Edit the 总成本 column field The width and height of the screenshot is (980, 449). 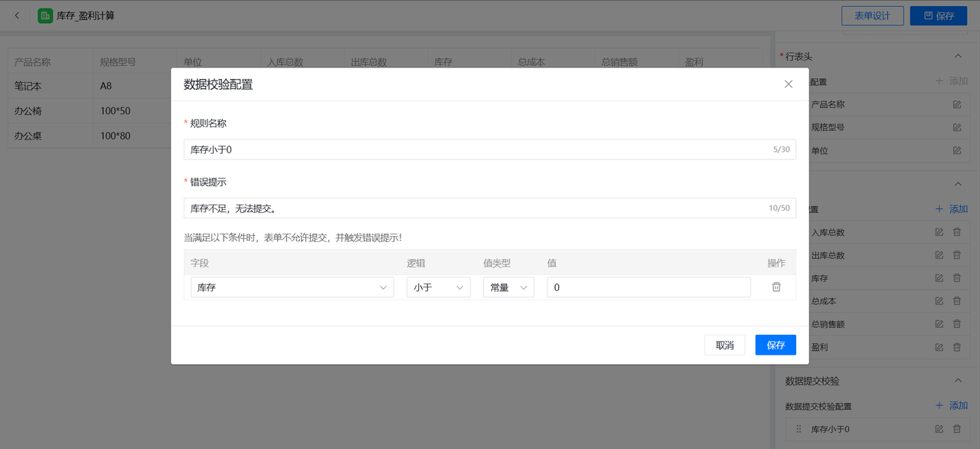click(x=939, y=301)
